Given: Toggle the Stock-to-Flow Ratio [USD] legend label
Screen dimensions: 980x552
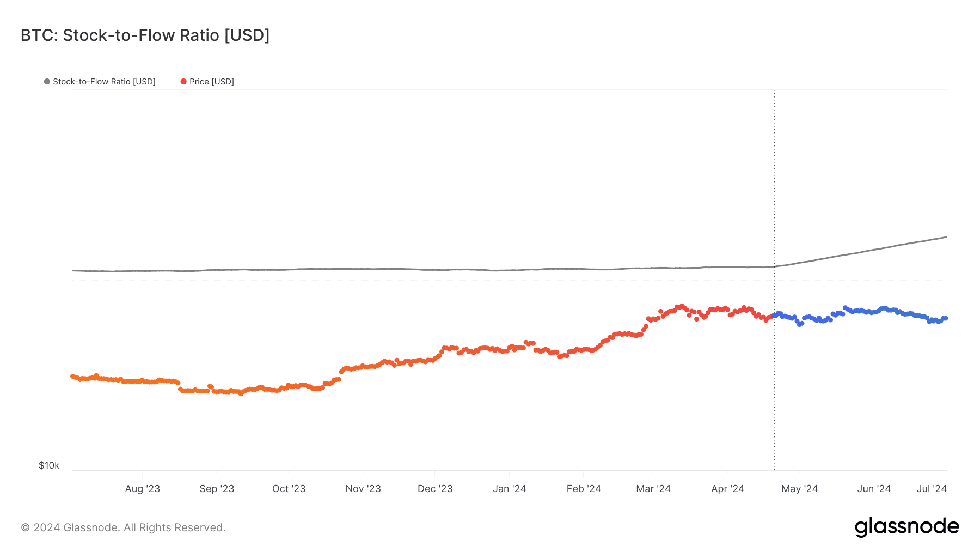Looking at the screenshot, I should click(x=104, y=82).
